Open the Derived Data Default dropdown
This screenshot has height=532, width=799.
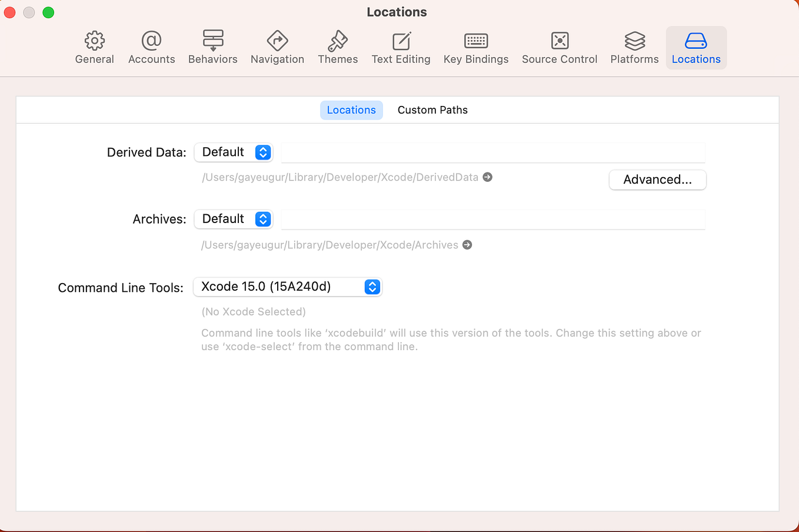pyautogui.click(x=234, y=152)
